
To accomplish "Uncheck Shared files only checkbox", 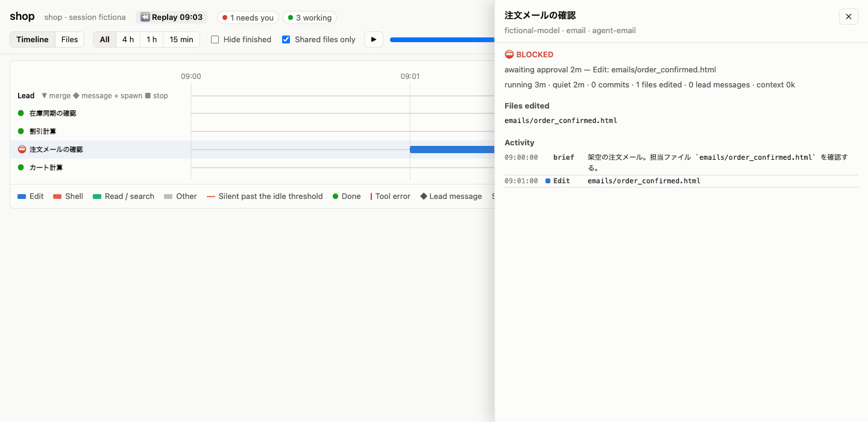I will [x=286, y=40].
